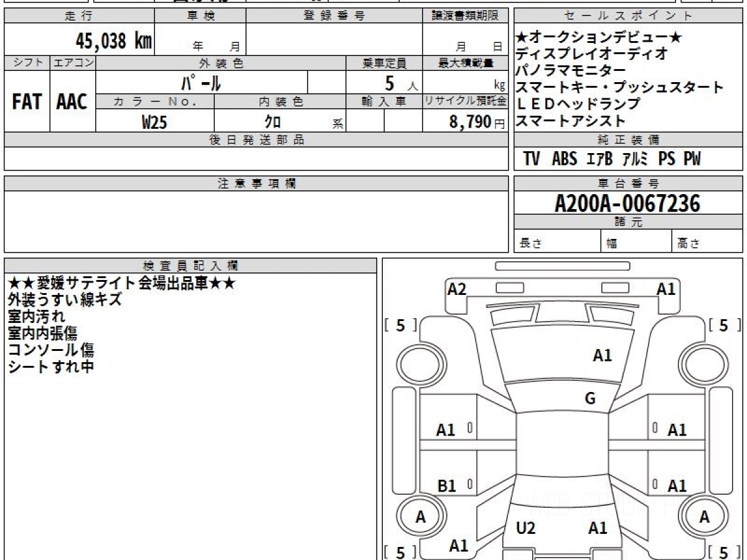Viewport: 747px width, 560px height.
Task: Click the A2 damage mark on the diagram
Action: click(x=457, y=289)
